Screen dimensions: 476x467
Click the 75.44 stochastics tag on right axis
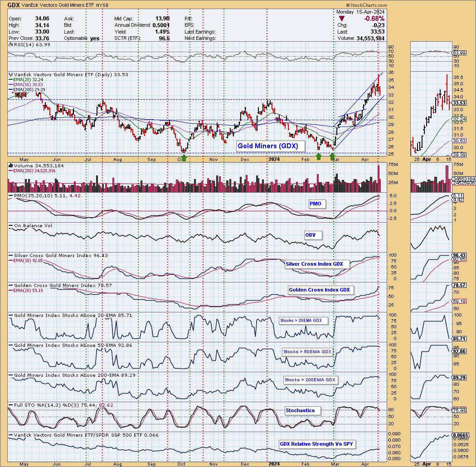point(459,410)
